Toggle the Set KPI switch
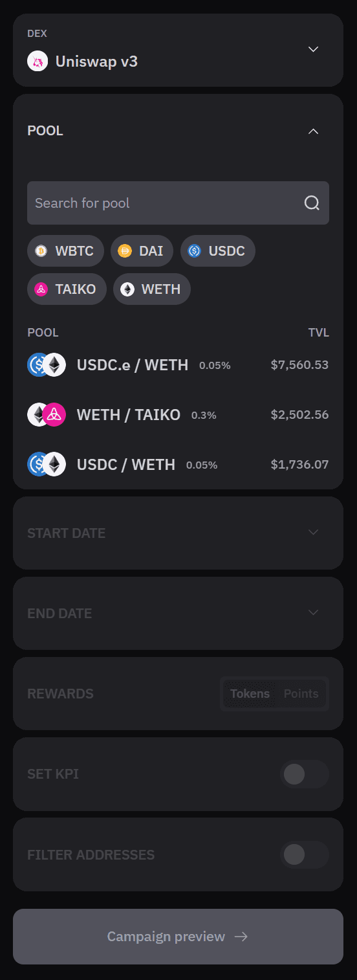Screen dimensions: 357x980 305,774
